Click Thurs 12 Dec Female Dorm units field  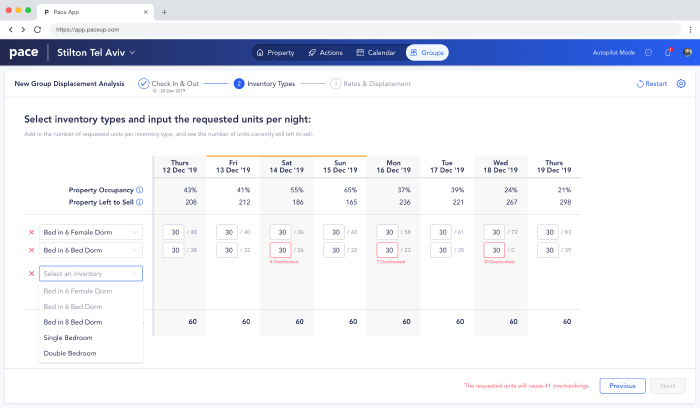[x=172, y=232]
